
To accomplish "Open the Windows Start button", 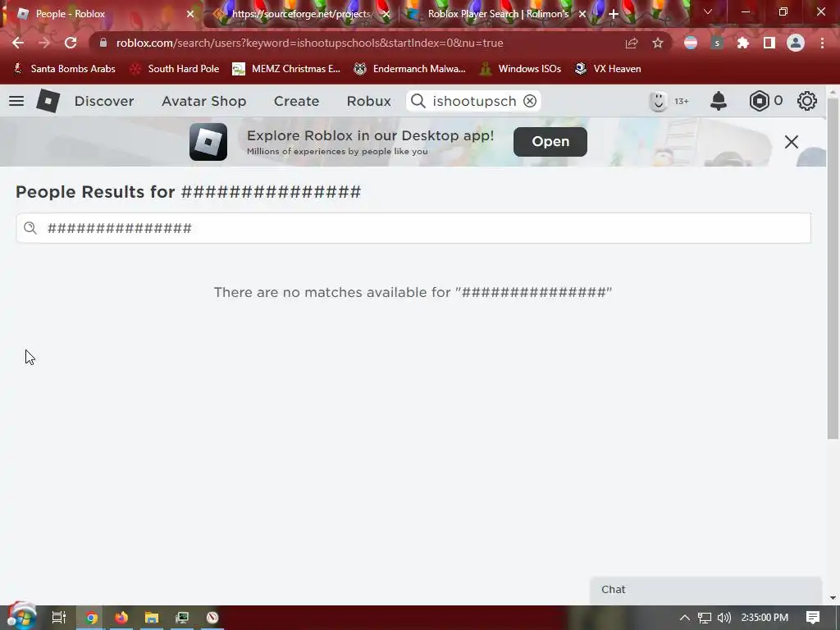I will (x=21, y=617).
